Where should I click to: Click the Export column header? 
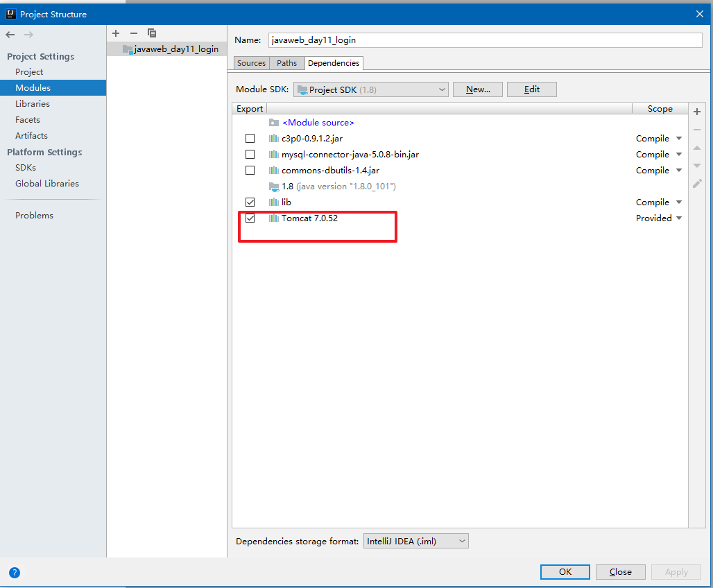click(x=250, y=109)
